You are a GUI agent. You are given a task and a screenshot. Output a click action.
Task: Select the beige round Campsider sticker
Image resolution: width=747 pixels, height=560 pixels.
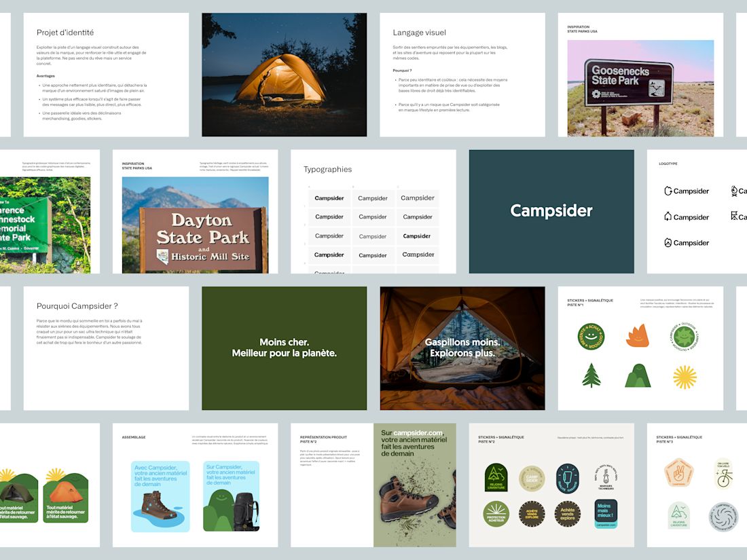[x=532, y=478]
